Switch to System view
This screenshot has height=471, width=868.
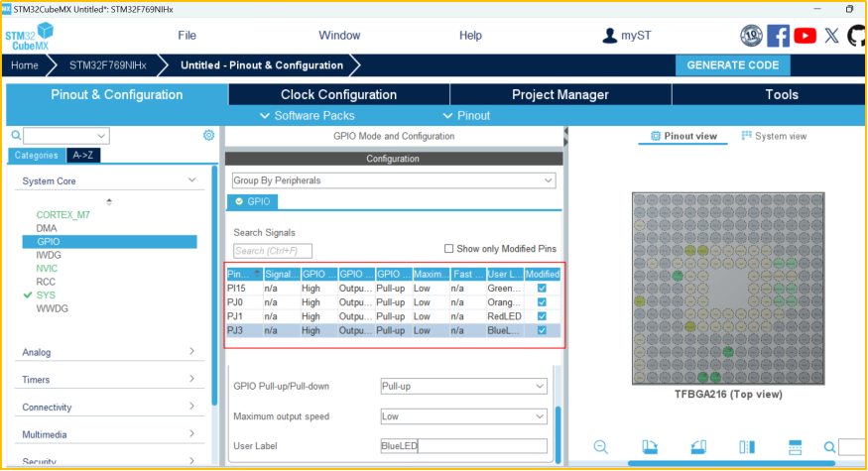pos(774,136)
